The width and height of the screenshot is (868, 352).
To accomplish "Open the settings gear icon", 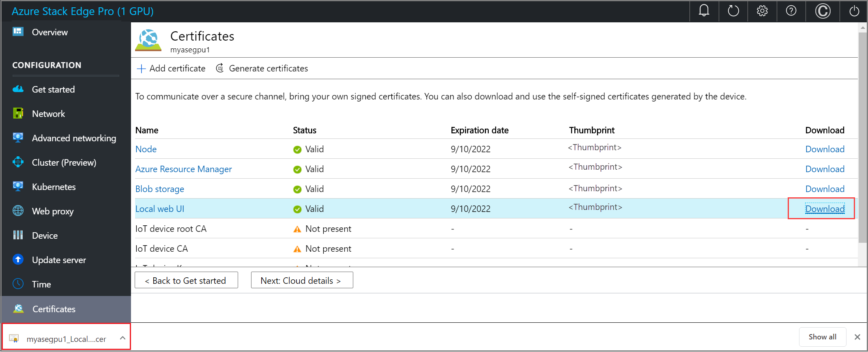I will point(762,11).
